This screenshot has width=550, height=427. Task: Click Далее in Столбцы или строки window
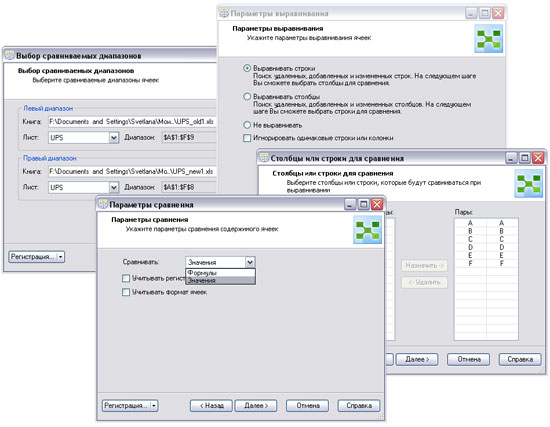(x=417, y=359)
